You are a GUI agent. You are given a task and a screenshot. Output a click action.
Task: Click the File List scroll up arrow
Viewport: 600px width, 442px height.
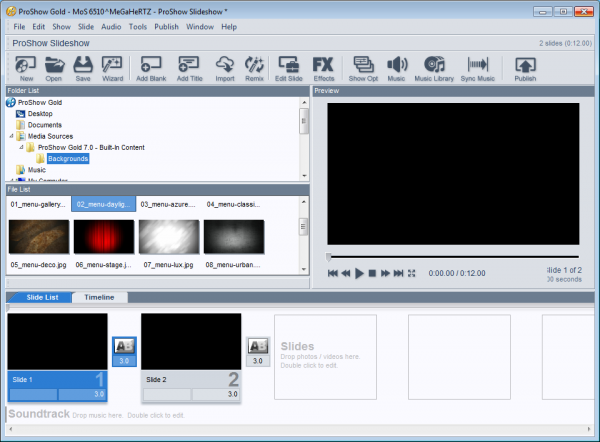pos(303,202)
